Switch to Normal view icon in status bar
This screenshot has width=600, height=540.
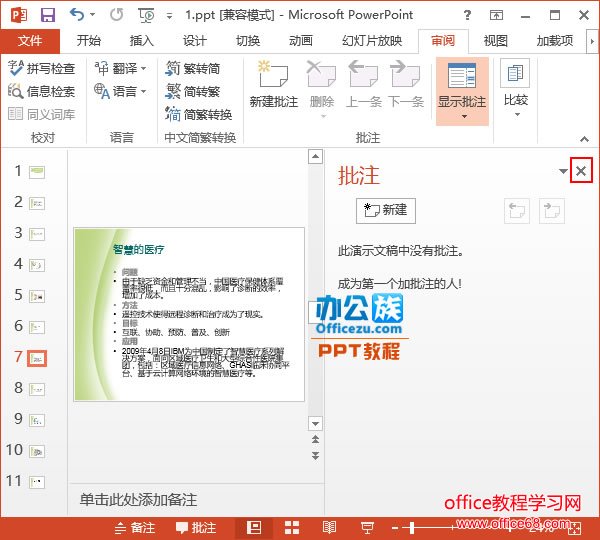click(254, 528)
